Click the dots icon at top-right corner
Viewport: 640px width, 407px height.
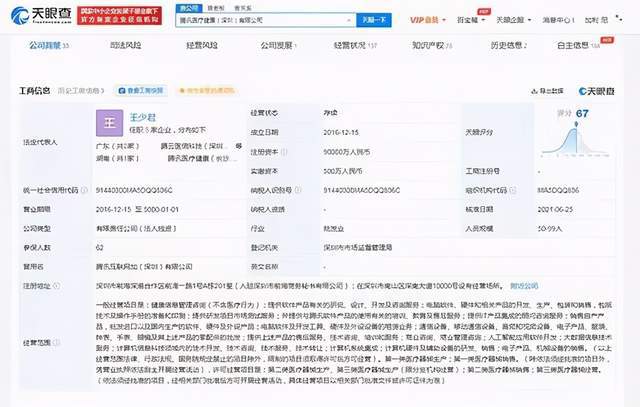click(619, 18)
